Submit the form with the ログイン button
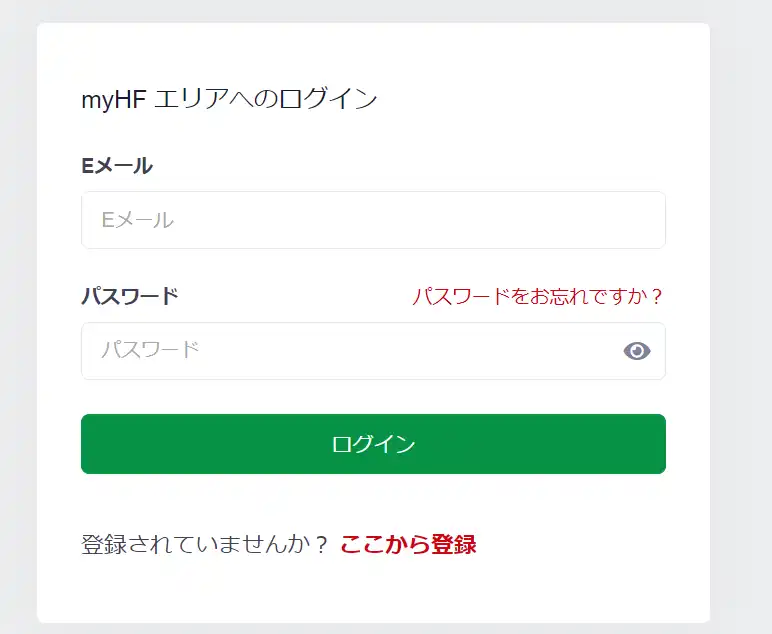The width and height of the screenshot is (772, 634). [373, 444]
